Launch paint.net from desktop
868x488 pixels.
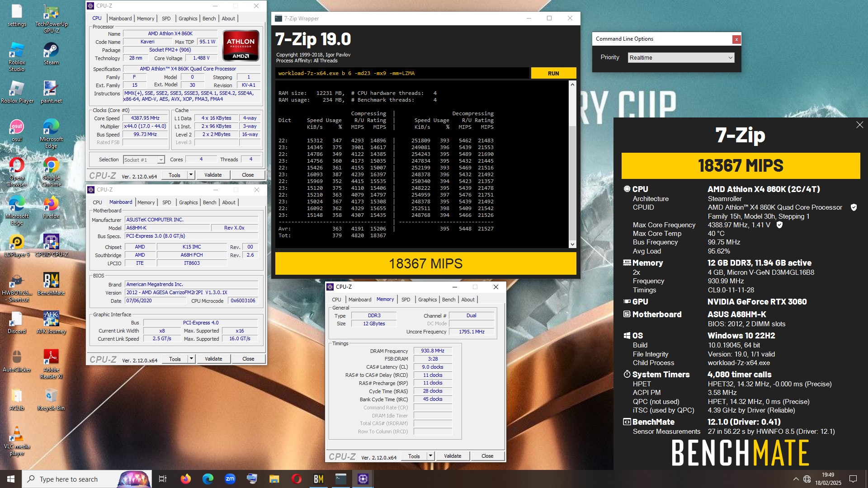(51, 92)
